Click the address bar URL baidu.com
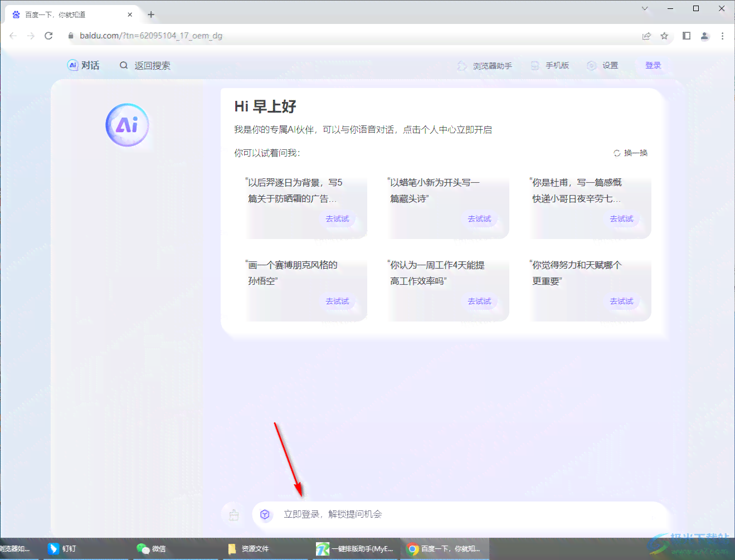Image resolution: width=735 pixels, height=560 pixels. pyautogui.click(x=151, y=36)
